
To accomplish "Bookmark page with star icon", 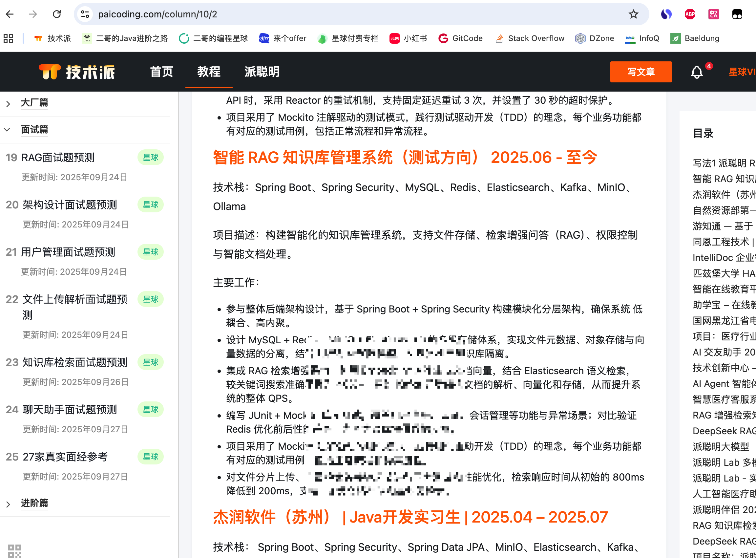I will click(x=633, y=14).
